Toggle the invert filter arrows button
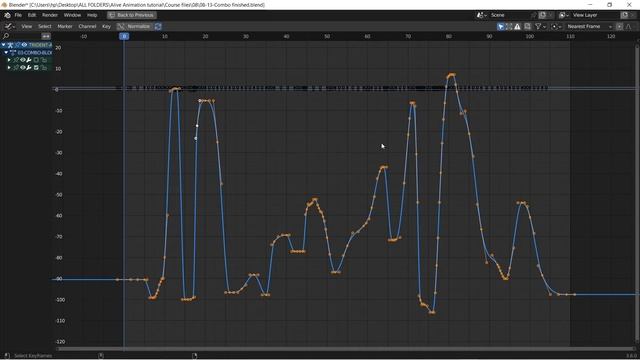640x360 pixels. (46, 36)
